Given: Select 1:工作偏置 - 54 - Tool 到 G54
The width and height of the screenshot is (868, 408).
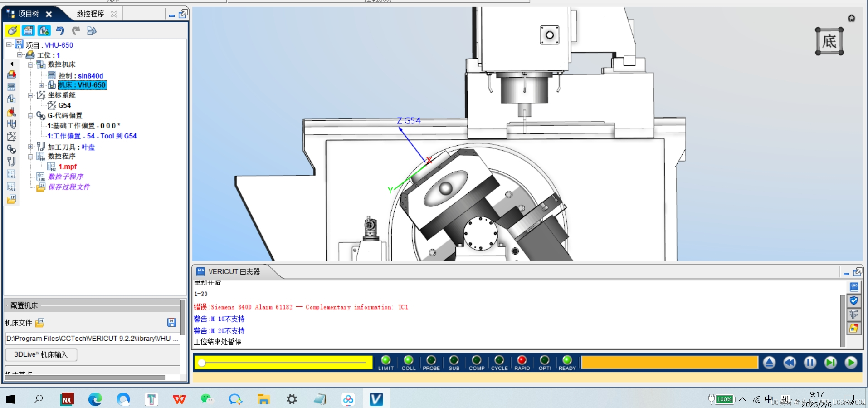Looking at the screenshot, I should [92, 136].
